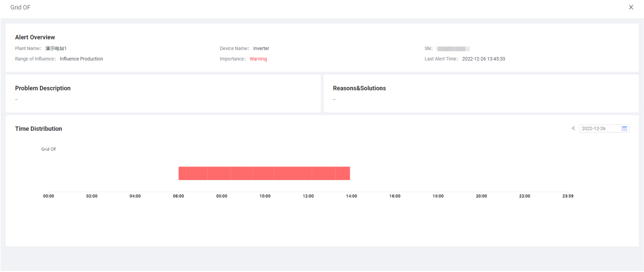Viewport: 644px width, 272px height.
Task: Select the Inverter device name value
Action: (x=261, y=49)
